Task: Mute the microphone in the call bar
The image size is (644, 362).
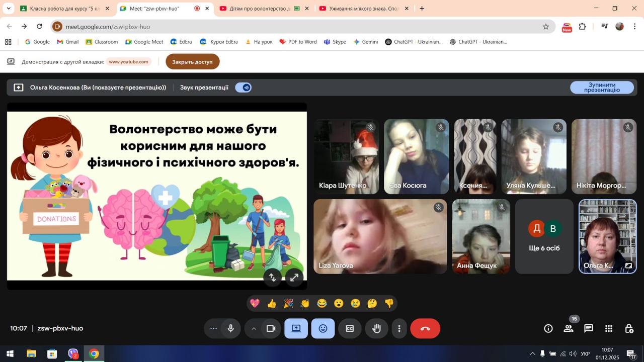Action: [230, 328]
